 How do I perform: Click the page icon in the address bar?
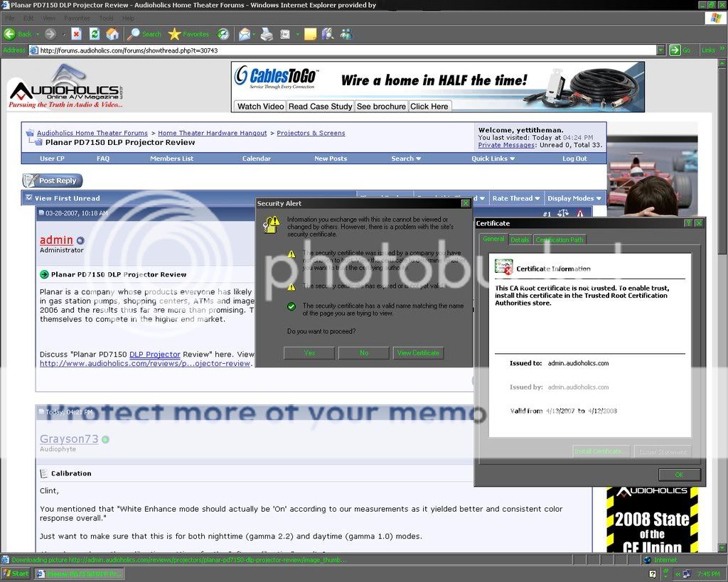pyautogui.click(x=33, y=50)
